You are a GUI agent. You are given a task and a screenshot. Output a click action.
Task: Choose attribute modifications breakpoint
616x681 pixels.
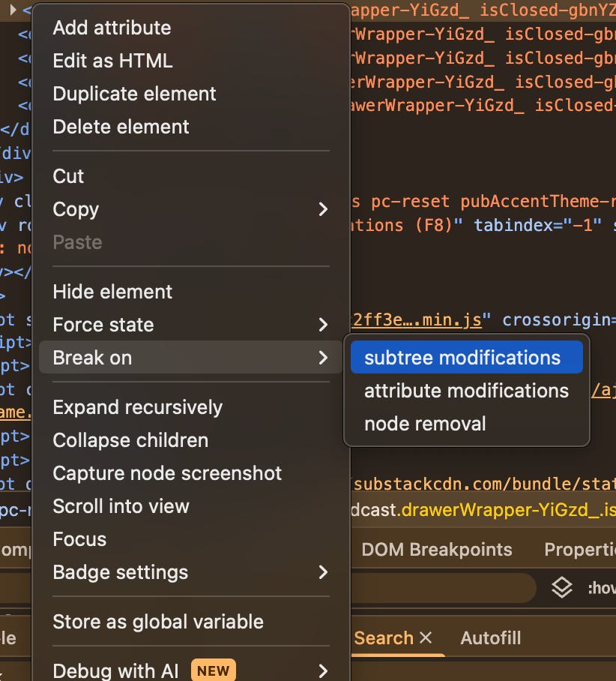point(467,391)
